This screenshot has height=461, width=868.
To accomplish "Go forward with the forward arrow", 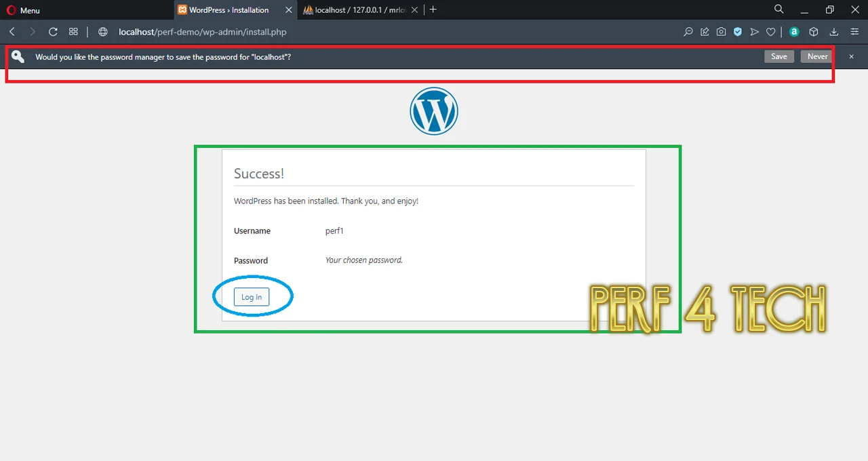I will pos(32,32).
